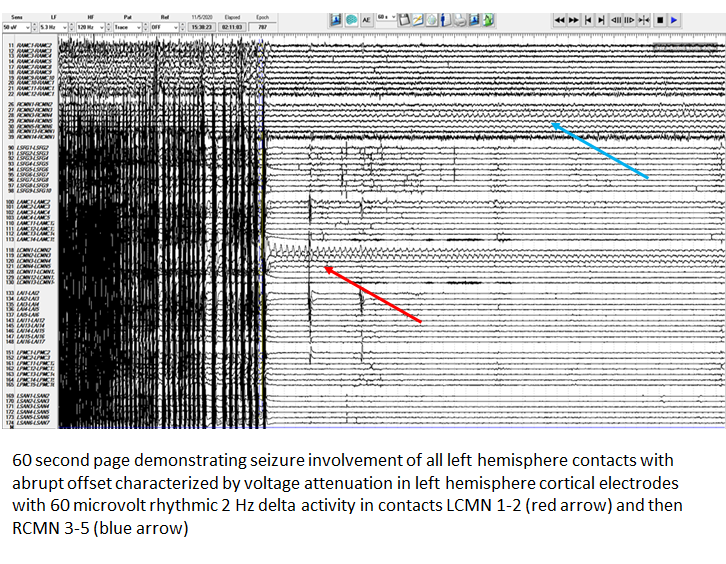The height and width of the screenshot is (564, 726).
Task: Select the LCMN1-LCMN2 channel label
Action: pos(31,250)
